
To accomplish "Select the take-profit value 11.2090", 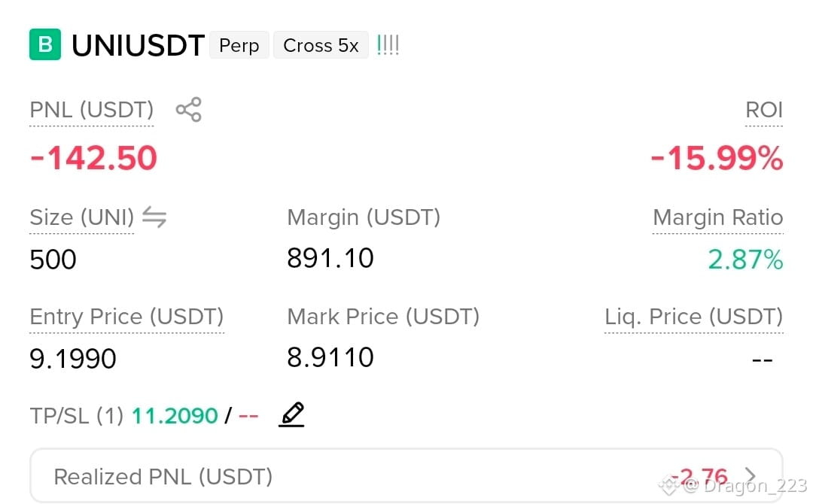I will (x=175, y=415).
